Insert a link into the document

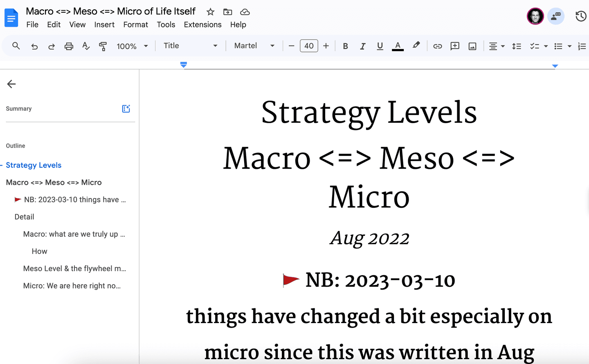click(437, 46)
